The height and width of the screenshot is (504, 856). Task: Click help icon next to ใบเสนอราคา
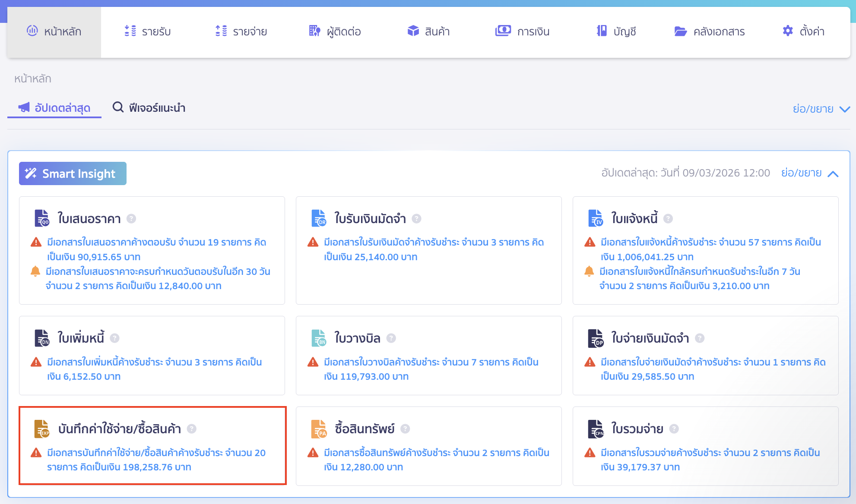pos(131,219)
